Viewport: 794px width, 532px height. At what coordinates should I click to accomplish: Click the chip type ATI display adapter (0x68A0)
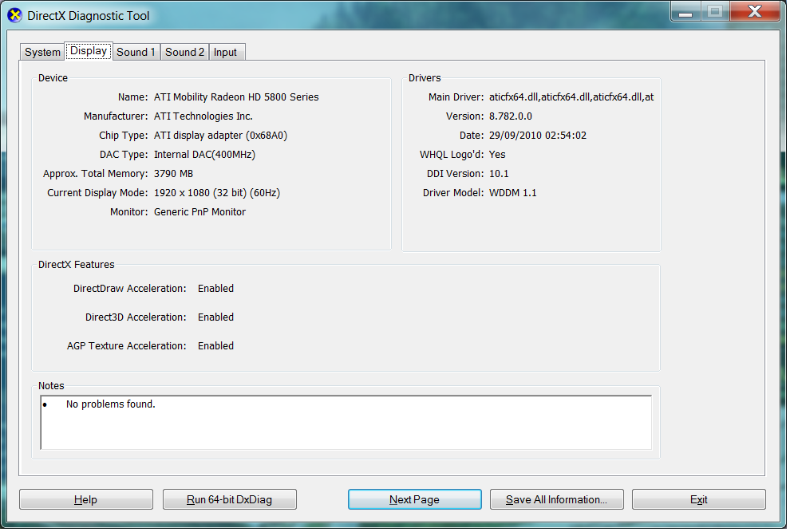(220, 136)
